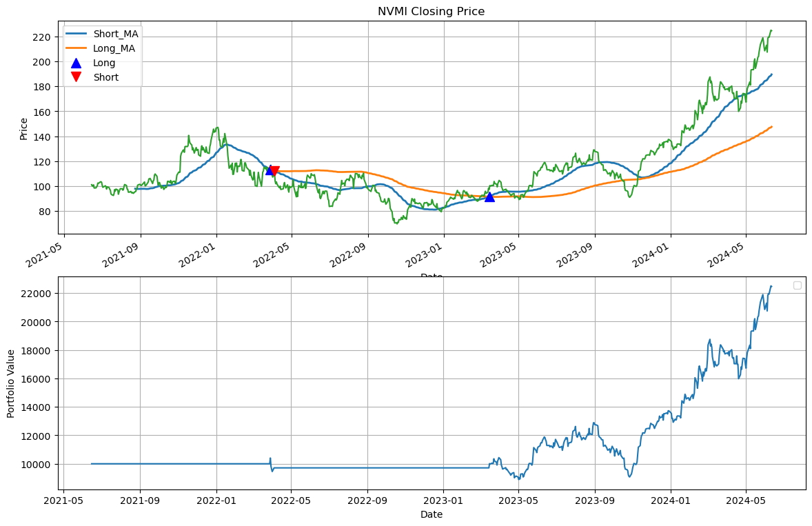Click the 'Short_MA' legend label
812x526 pixels.
(x=116, y=34)
